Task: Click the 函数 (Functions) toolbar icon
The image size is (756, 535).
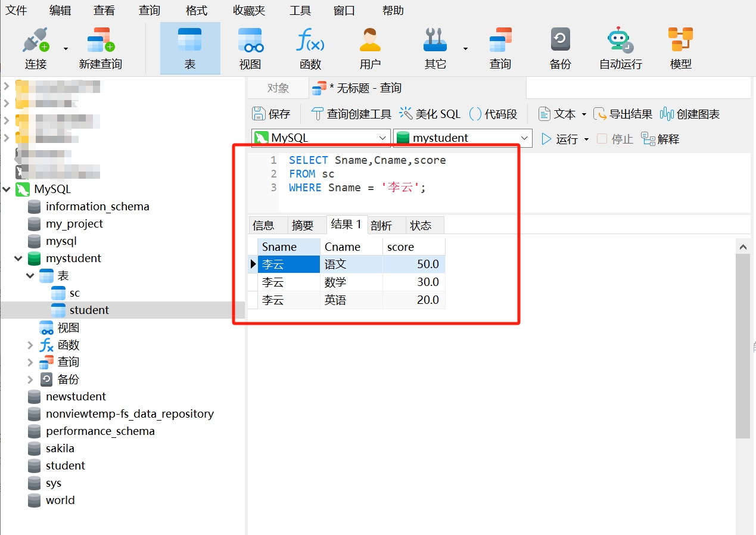Action: click(x=310, y=48)
